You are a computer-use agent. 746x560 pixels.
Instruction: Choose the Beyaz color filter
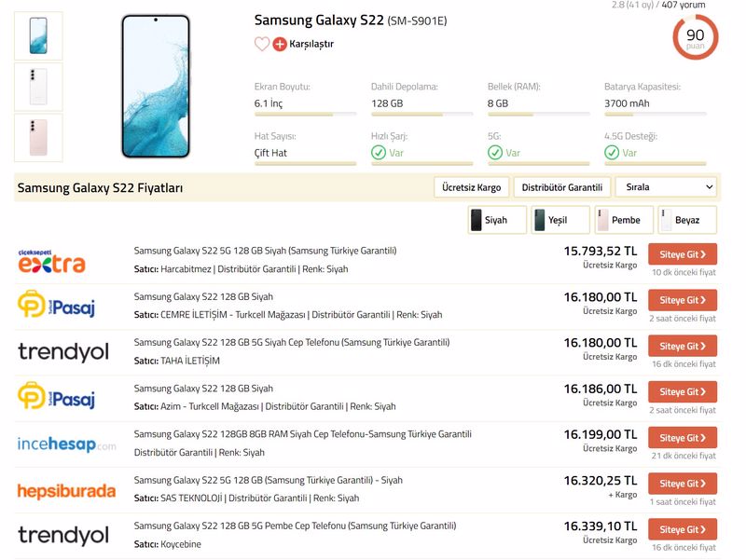tap(687, 220)
